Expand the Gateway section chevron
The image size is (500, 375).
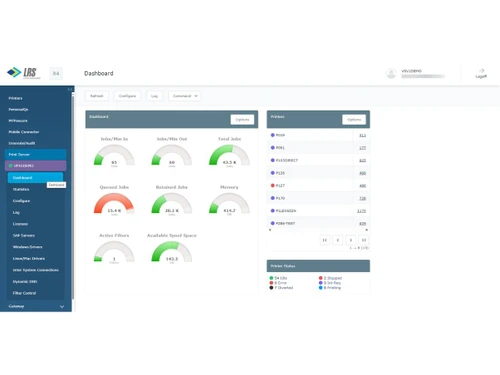tap(62, 306)
